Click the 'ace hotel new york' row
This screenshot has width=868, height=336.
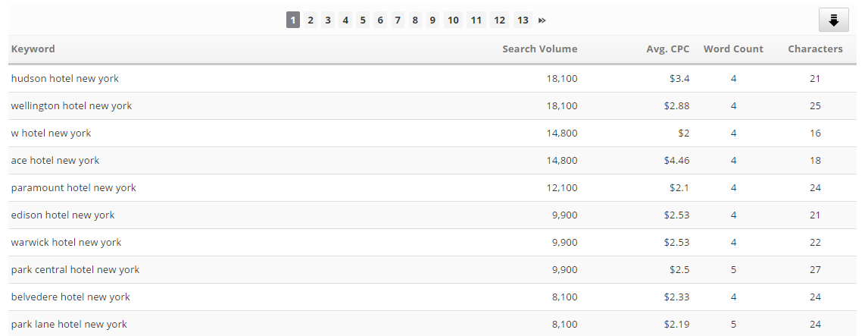click(x=55, y=161)
